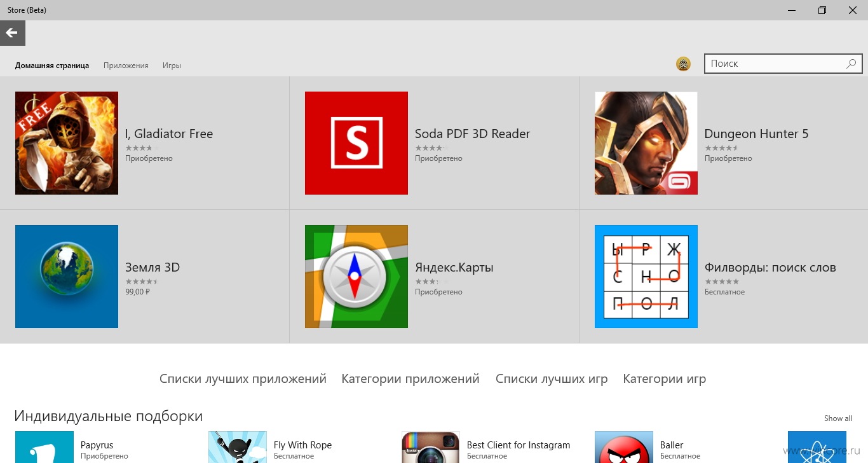Switch to Домашняя страница tab
Image resolution: width=868 pixels, height=463 pixels.
pos(52,66)
